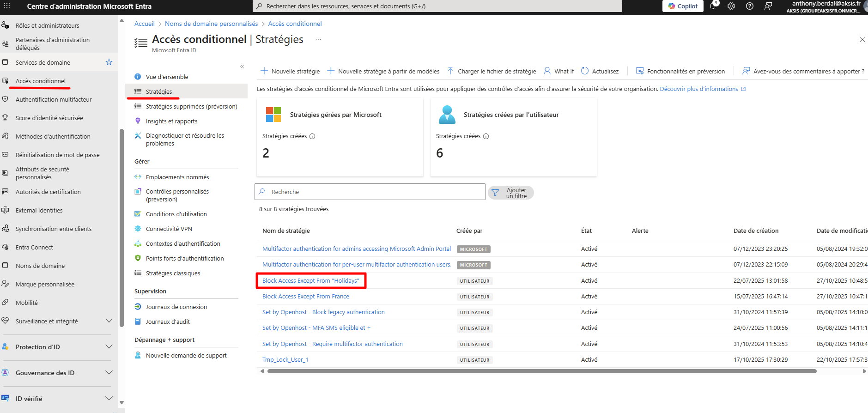Open the notifications bell icon
The width and height of the screenshot is (868, 413).
(713, 6)
